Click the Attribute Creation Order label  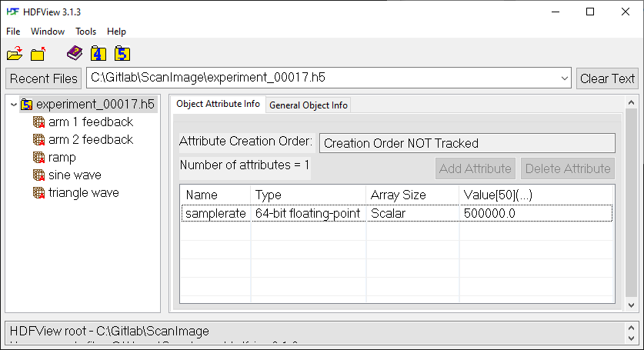click(x=245, y=142)
